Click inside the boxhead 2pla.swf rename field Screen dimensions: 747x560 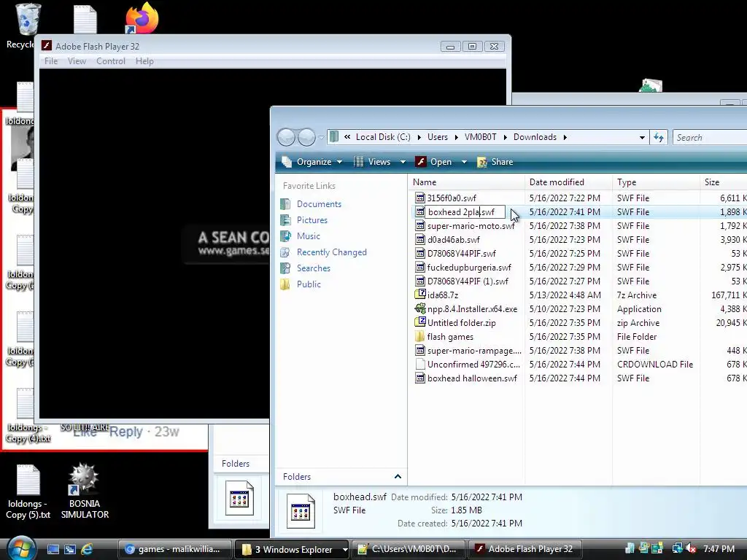point(465,212)
